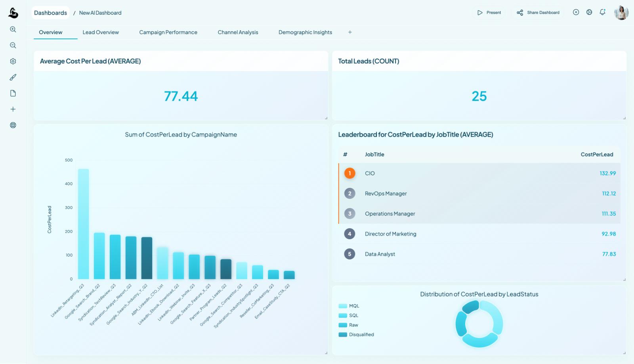Select the color wheel icon at sidebar bottom

tap(13, 125)
